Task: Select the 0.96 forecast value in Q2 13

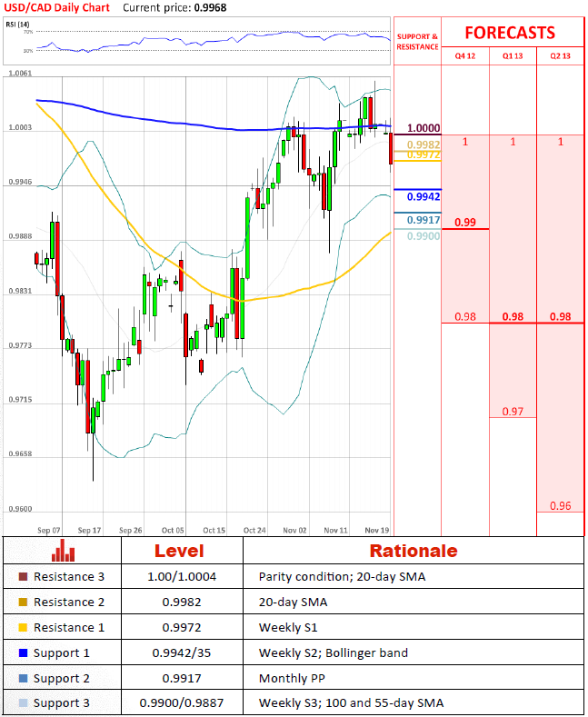Action: pos(560,505)
